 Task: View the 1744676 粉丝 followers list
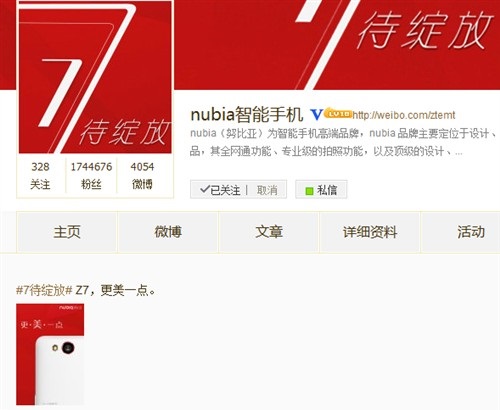[91, 175]
